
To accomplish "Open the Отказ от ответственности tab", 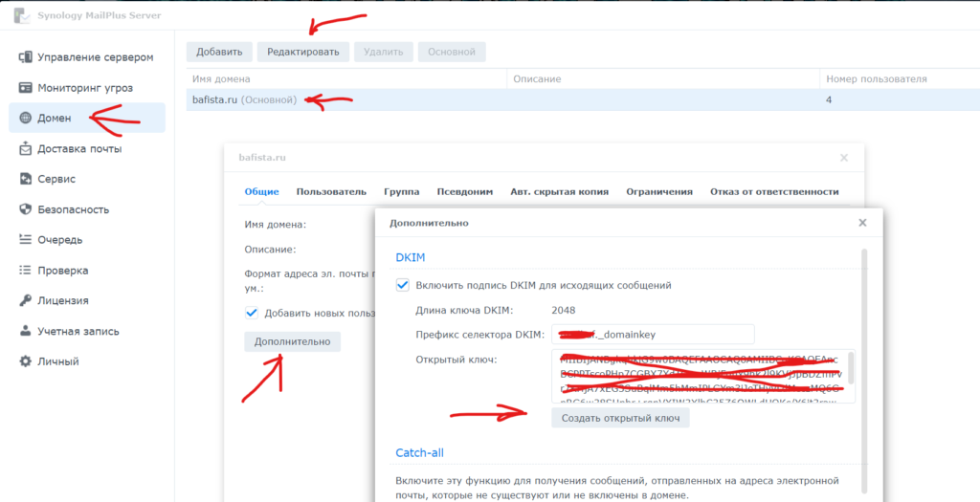I will tap(774, 191).
